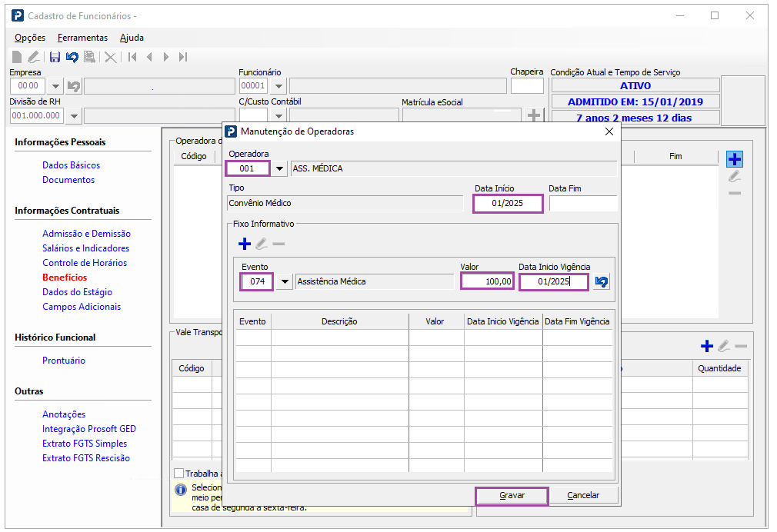The width and height of the screenshot is (777, 532).
Task: Click remove minus in Vale Transporte panel
Action: pyautogui.click(x=741, y=346)
